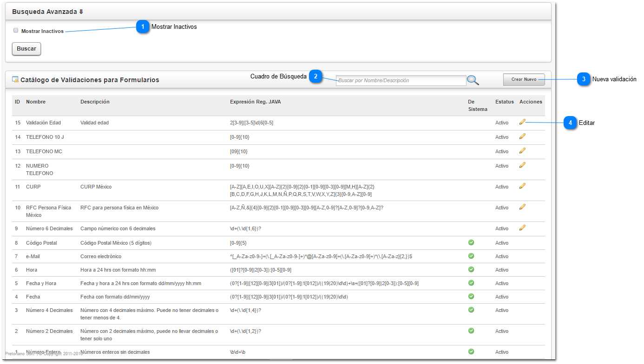Screen dimensions: 644x364
Task: Click the Catálogo de Validaciones para Formularios title
Action: click(x=90, y=80)
